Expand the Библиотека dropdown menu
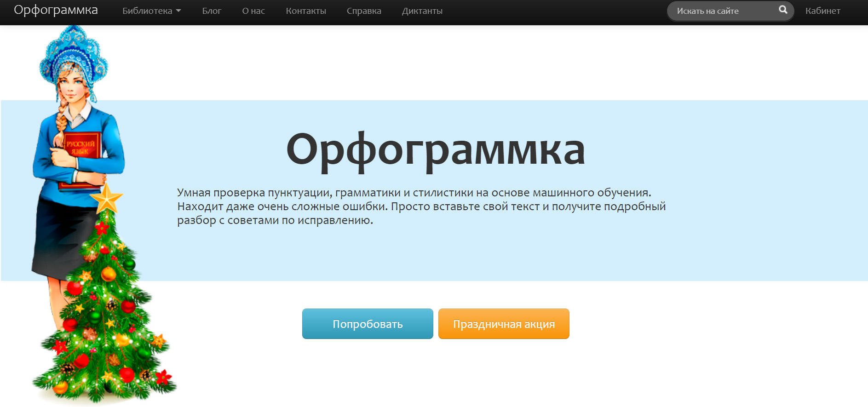Image resolution: width=868 pixels, height=407 pixels. (x=151, y=11)
